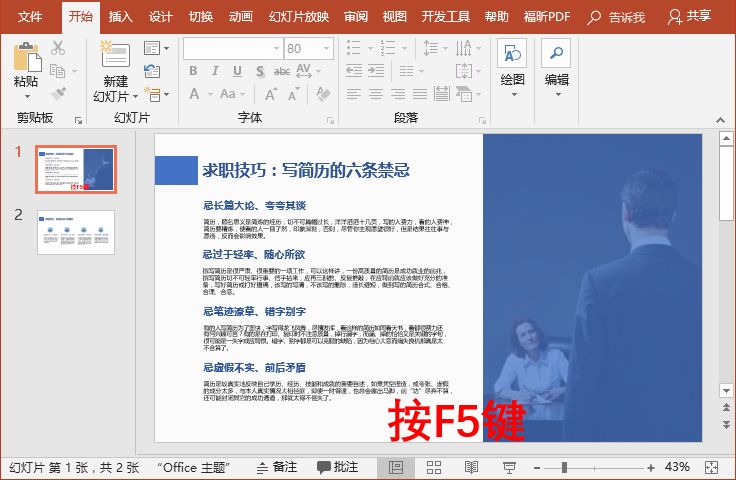
Task: Open the 动画 tab
Action: tap(241, 17)
